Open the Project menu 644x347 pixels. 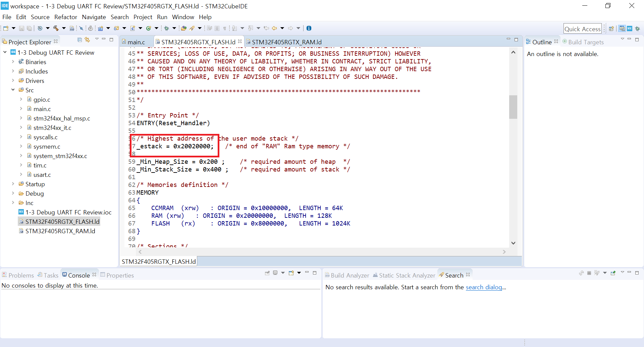click(x=143, y=17)
